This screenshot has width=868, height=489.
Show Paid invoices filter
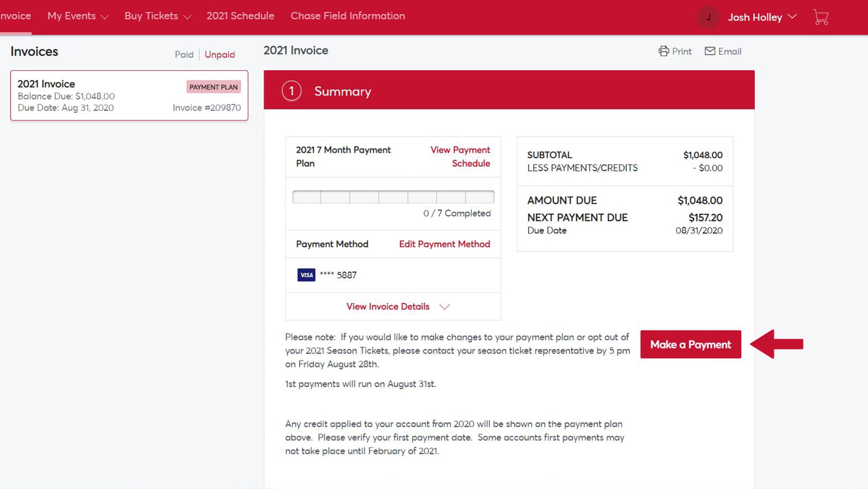pyautogui.click(x=184, y=54)
